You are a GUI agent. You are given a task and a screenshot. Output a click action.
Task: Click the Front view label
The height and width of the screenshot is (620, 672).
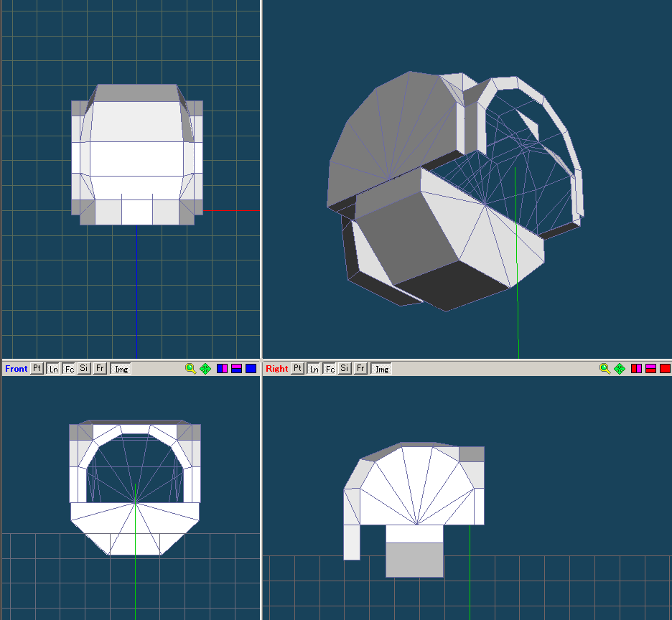point(16,369)
